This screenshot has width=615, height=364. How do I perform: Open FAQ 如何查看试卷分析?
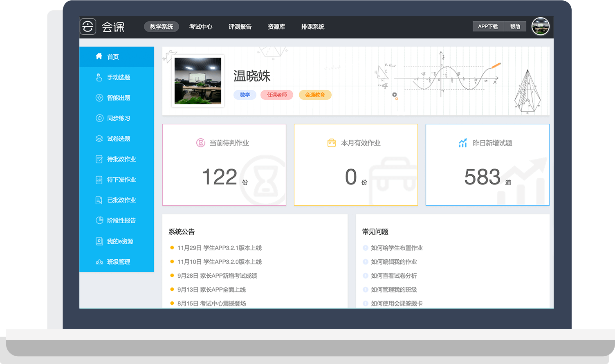(394, 276)
